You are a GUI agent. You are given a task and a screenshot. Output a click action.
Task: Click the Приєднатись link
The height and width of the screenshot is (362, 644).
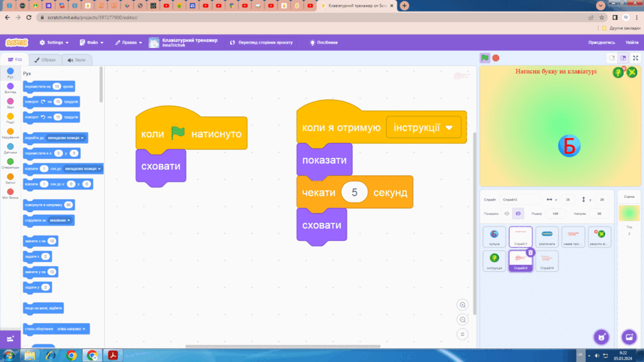602,42
